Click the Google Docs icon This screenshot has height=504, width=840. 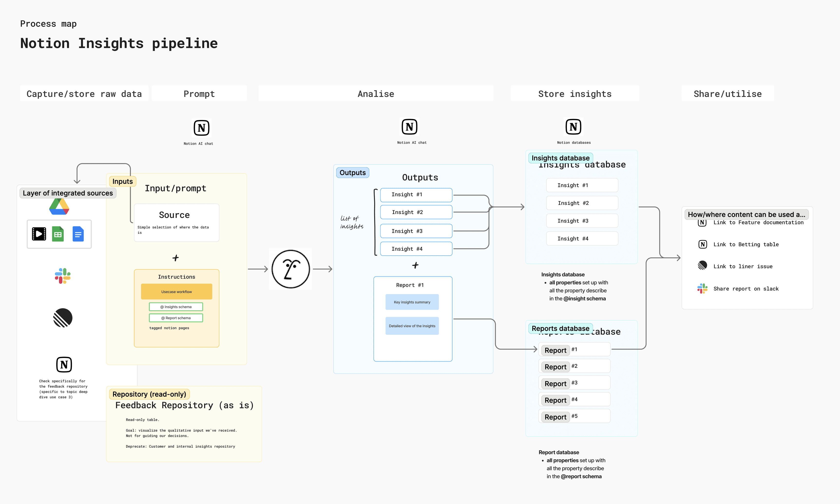click(78, 234)
